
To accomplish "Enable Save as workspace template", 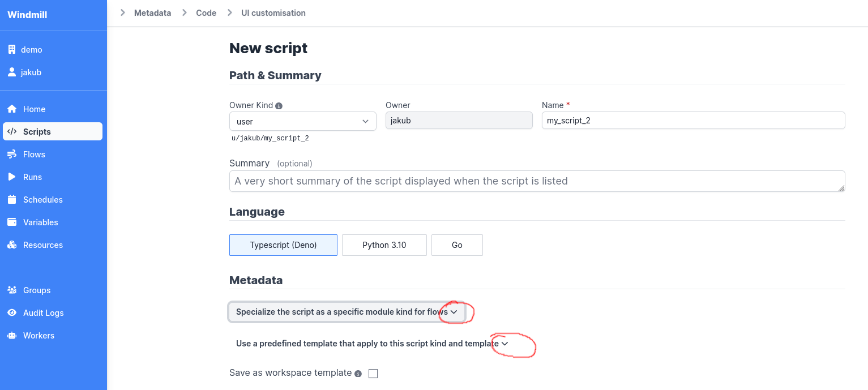I will coord(373,372).
